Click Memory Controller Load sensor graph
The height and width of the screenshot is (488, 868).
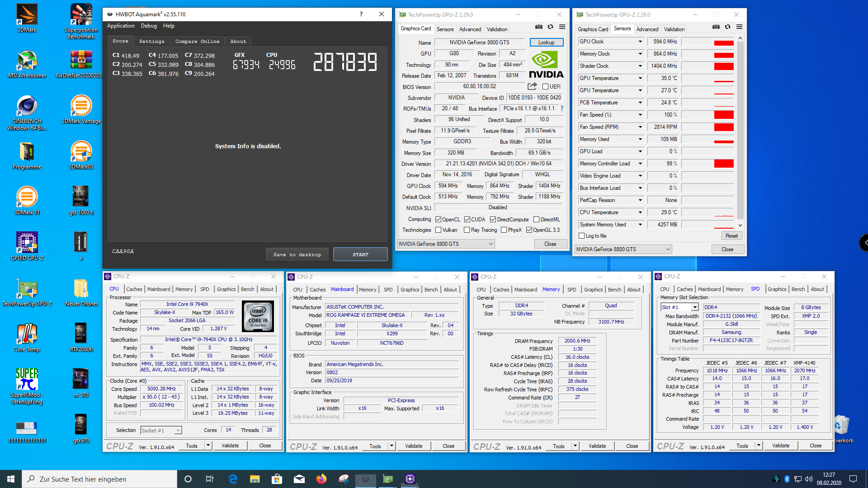coord(708,164)
